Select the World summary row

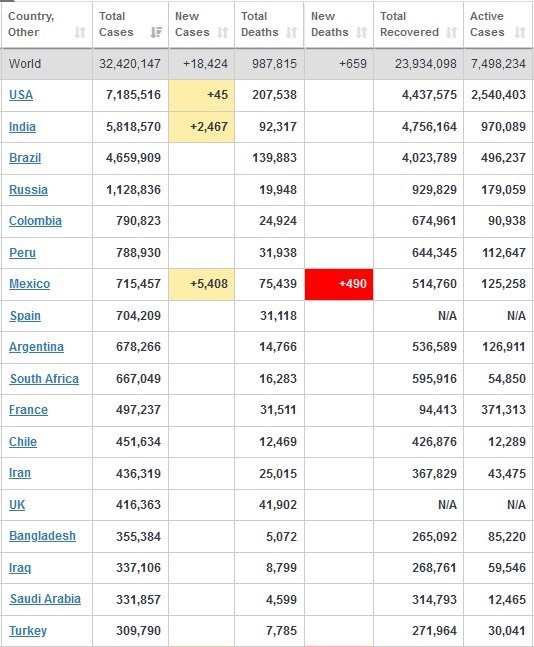pyautogui.click(x=267, y=64)
